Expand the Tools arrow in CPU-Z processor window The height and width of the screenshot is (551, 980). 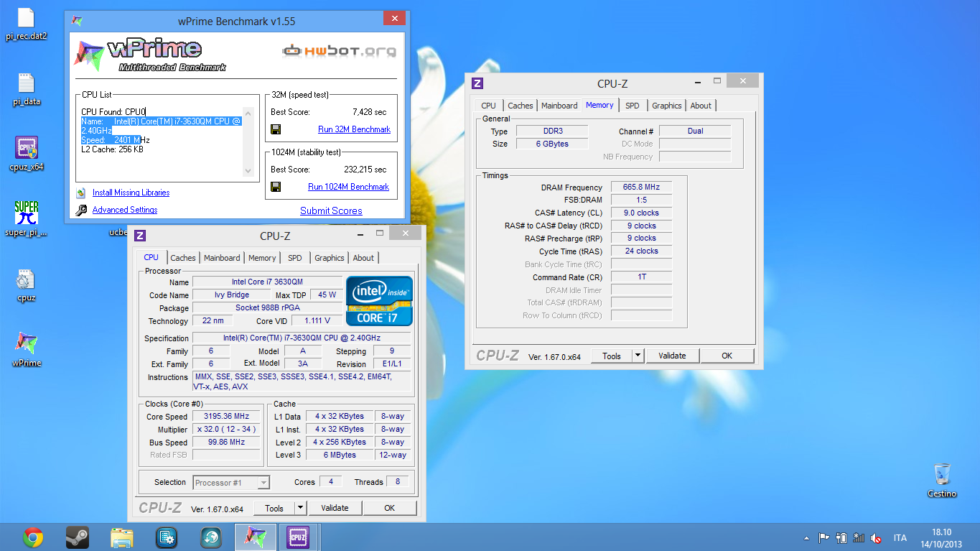pos(300,508)
